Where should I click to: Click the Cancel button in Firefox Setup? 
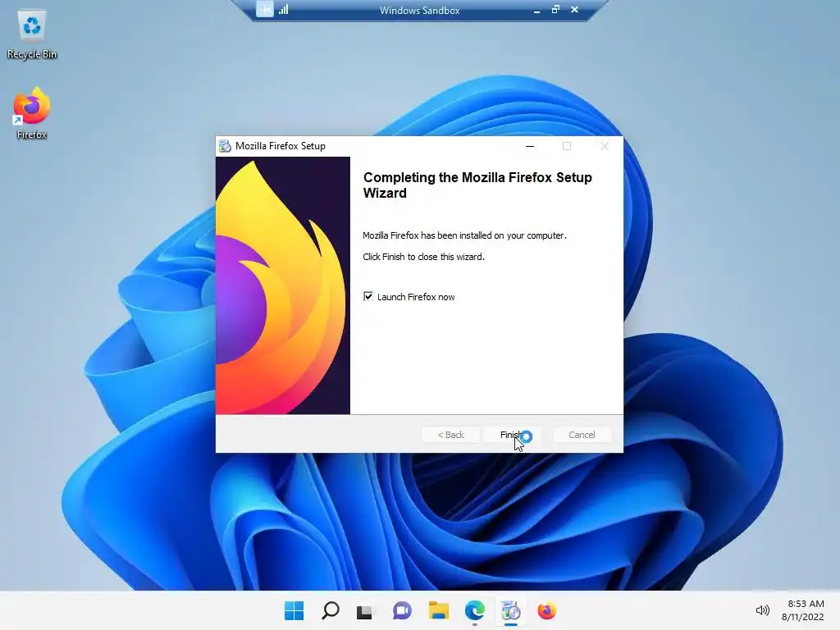pos(582,435)
